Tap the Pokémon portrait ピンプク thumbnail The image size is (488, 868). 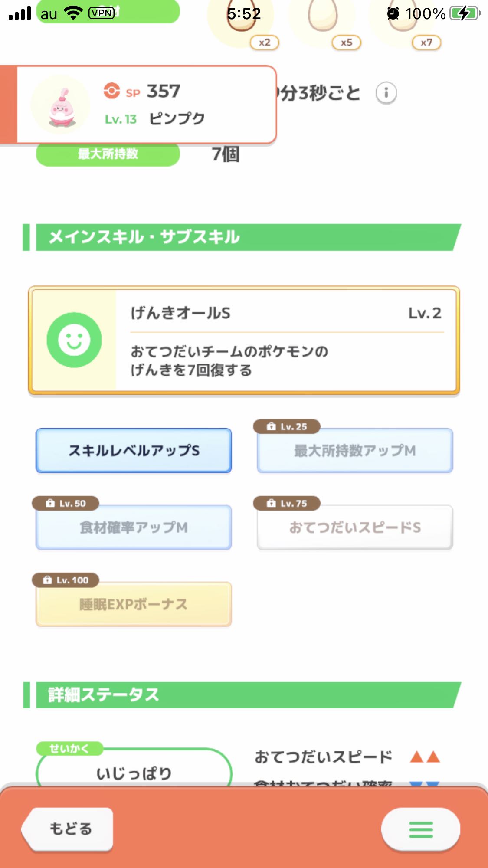click(x=60, y=105)
